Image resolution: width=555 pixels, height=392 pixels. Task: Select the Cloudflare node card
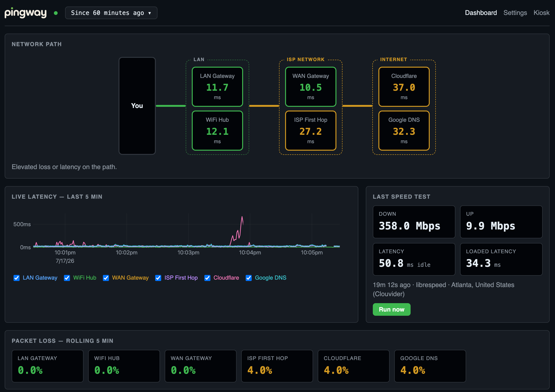tap(404, 87)
